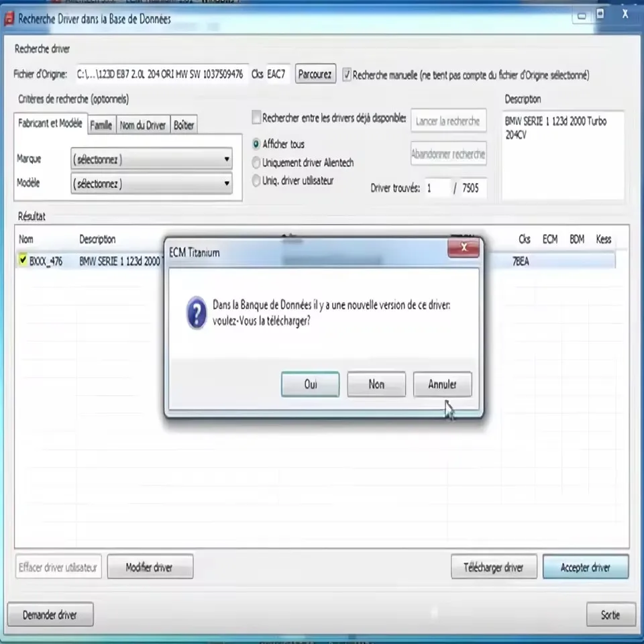
Task: Select Uniq. driver utilisateur radio button
Action: coord(256,180)
